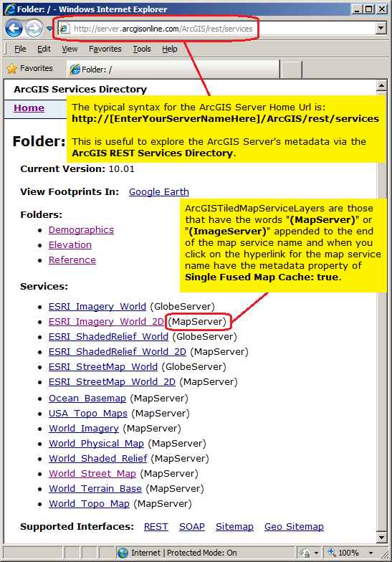Open the Tools menu
392x562 pixels.
click(142, 49)
